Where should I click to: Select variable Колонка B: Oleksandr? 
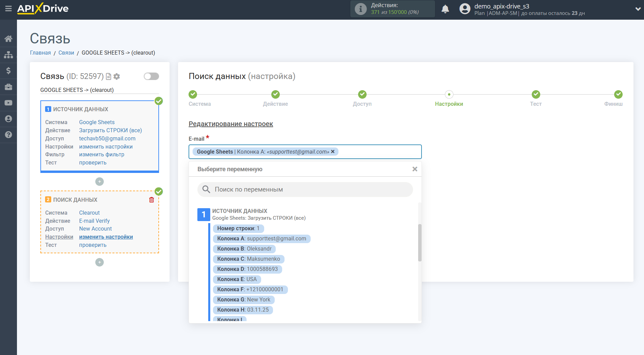pyautogui.click(x=244, y=249)
